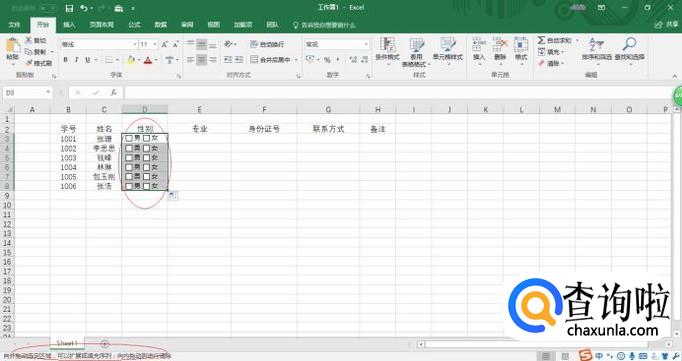
Task: Open the font name dropdown
Action: pos(134,44)
